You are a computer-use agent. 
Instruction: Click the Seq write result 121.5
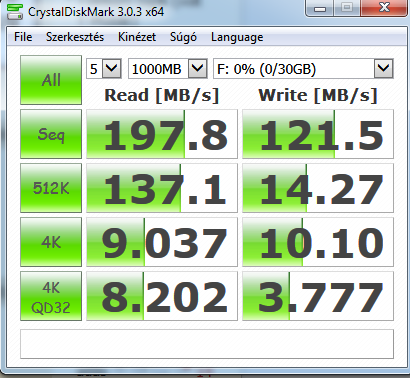coord(318,134)
